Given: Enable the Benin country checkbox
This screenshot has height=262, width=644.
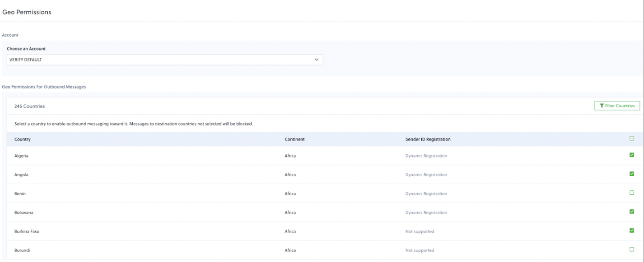Looking at the screenshot, I should point(632,193).
